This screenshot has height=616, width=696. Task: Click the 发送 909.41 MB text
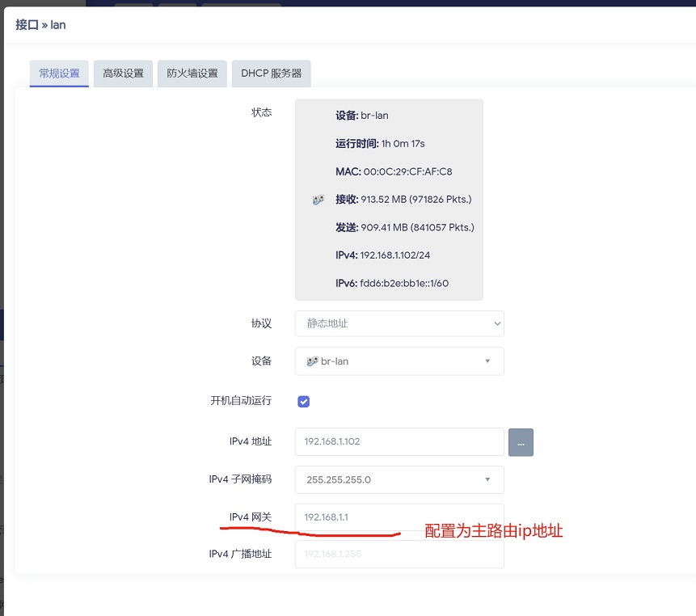[x=405, y=227]
